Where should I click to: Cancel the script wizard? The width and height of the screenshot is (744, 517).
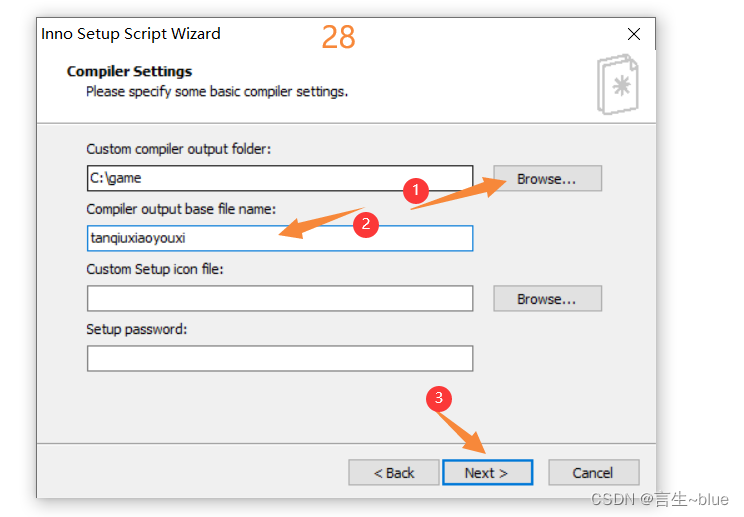(x=594, y=472)
